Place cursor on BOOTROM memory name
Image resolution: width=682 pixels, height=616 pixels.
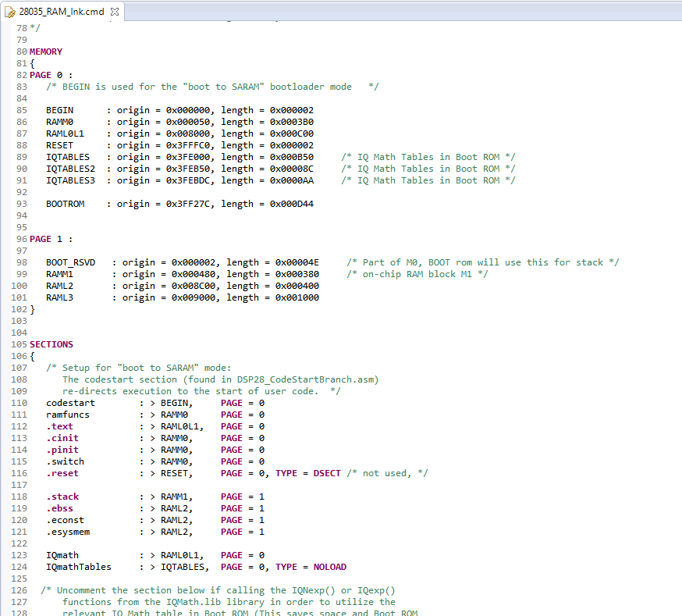65,204
